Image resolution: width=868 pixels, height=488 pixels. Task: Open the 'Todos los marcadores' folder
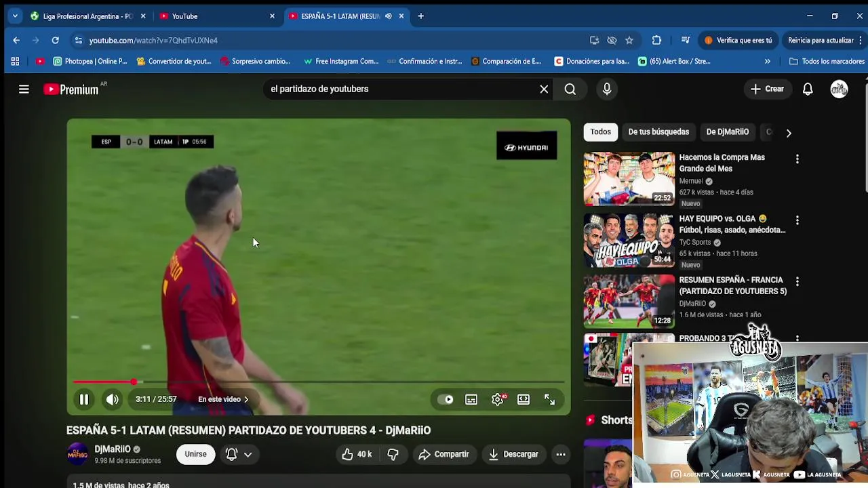(827, 61)
